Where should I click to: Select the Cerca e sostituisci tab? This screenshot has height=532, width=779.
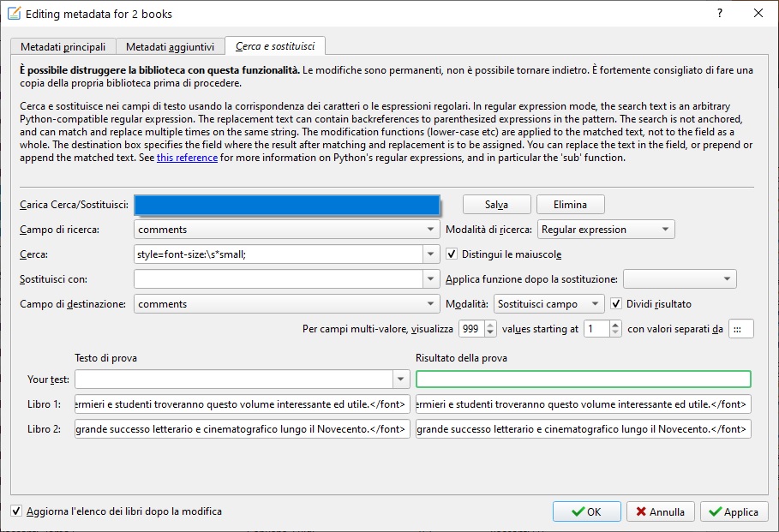275,45
